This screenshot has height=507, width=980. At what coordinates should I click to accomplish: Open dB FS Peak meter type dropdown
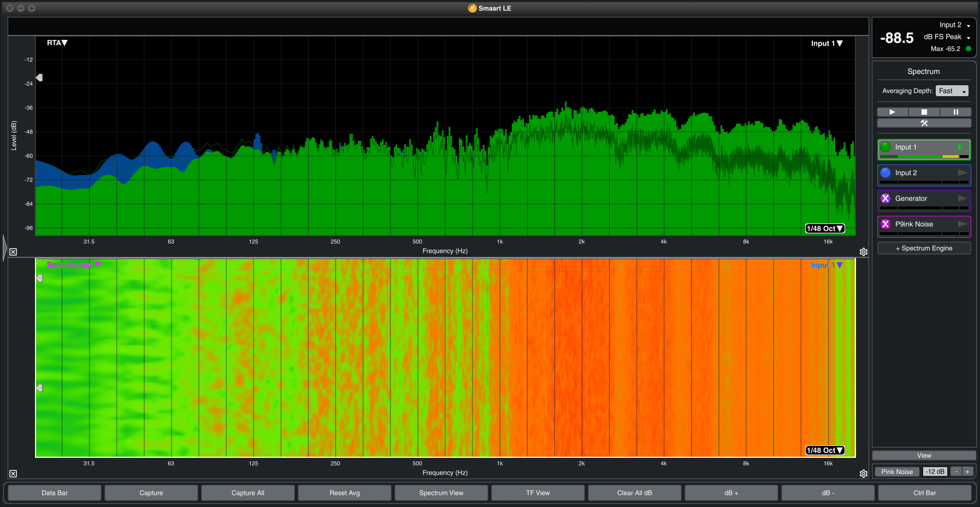click(947, 37)
